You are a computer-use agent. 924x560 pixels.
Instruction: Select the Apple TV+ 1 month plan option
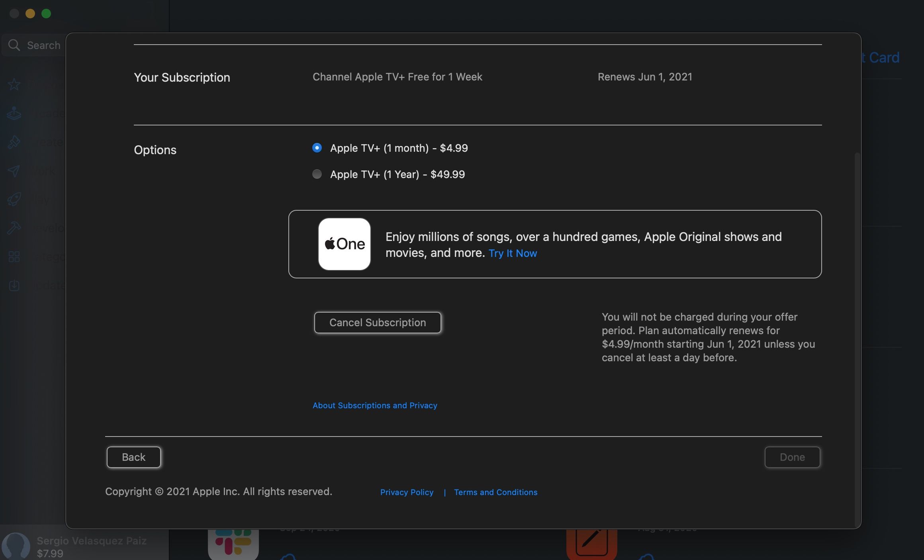[317, 148]
